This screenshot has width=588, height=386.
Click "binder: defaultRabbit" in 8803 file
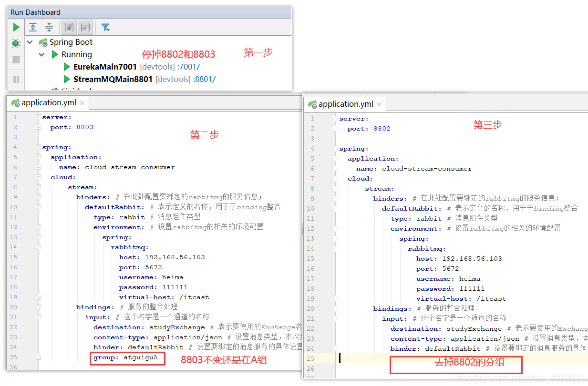click(x=138, y=347)
